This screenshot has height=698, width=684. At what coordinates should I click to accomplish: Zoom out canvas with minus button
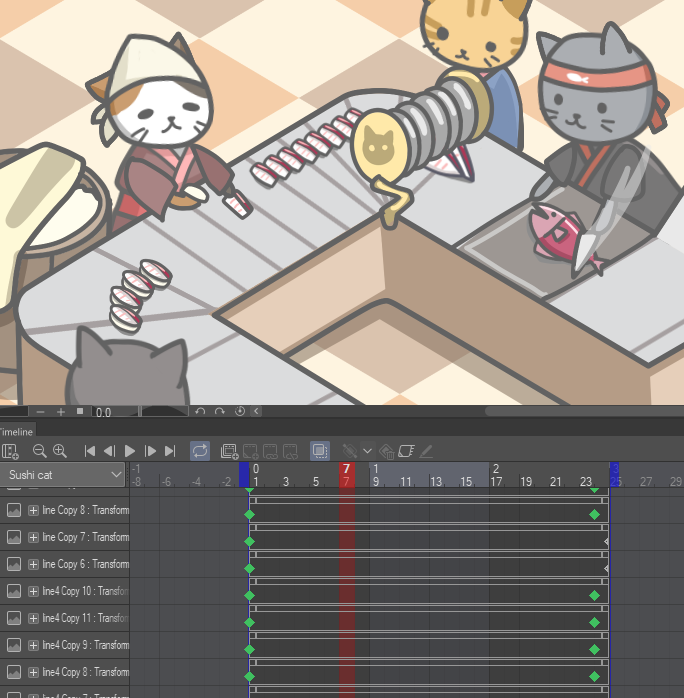pos(40,412)
